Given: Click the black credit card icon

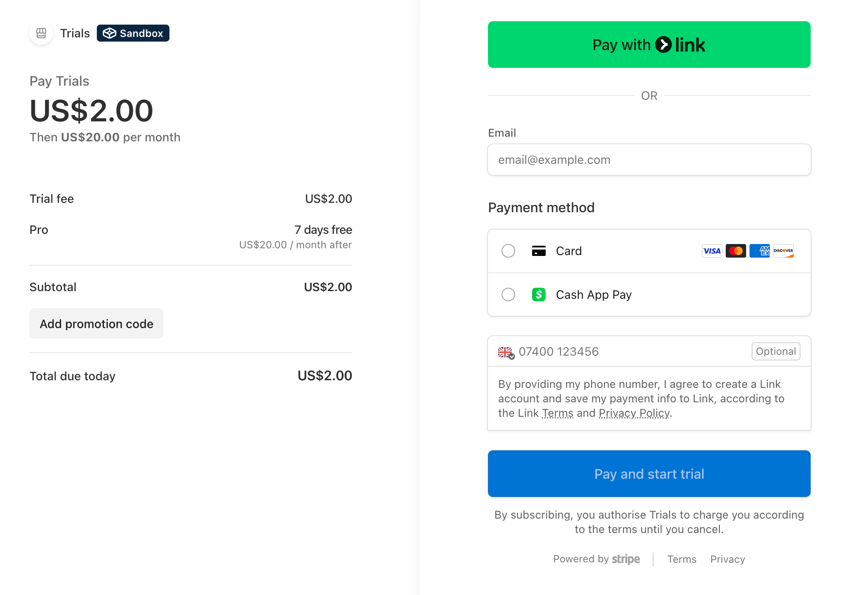Looking at the screenshot, I should tap(538, 251).
